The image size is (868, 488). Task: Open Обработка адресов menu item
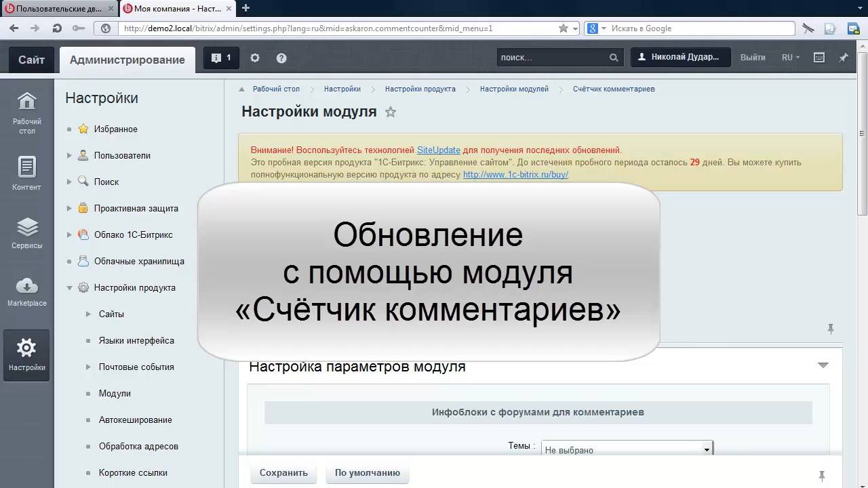point(138,446)
